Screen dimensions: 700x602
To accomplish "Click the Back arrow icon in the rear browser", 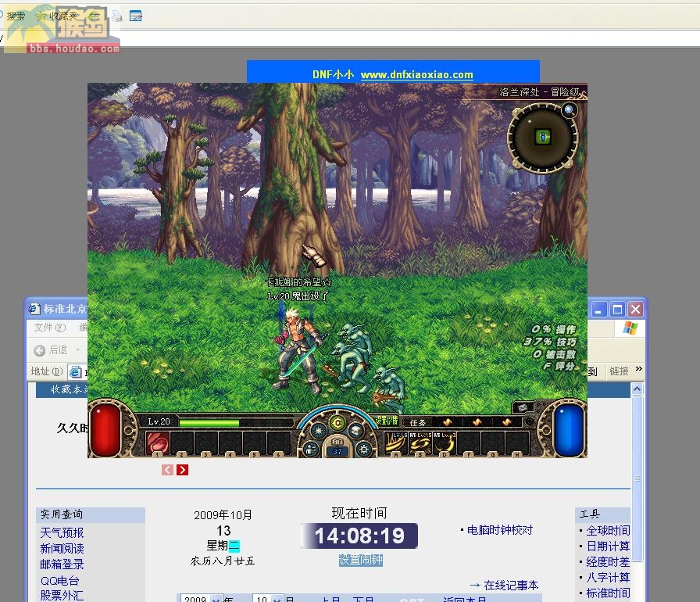I will pyautogui.click(x=39, y=350).
